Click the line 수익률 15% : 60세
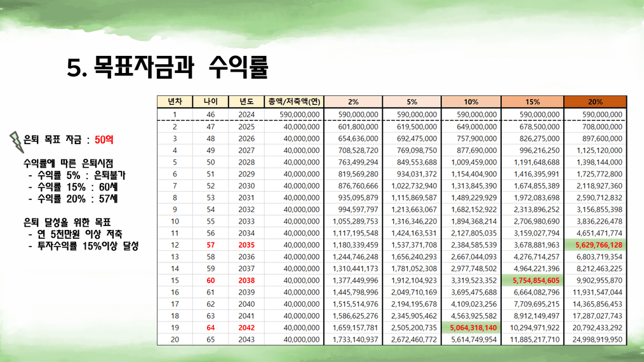Viewport: 644px width, 362px height. click(73, 187)
